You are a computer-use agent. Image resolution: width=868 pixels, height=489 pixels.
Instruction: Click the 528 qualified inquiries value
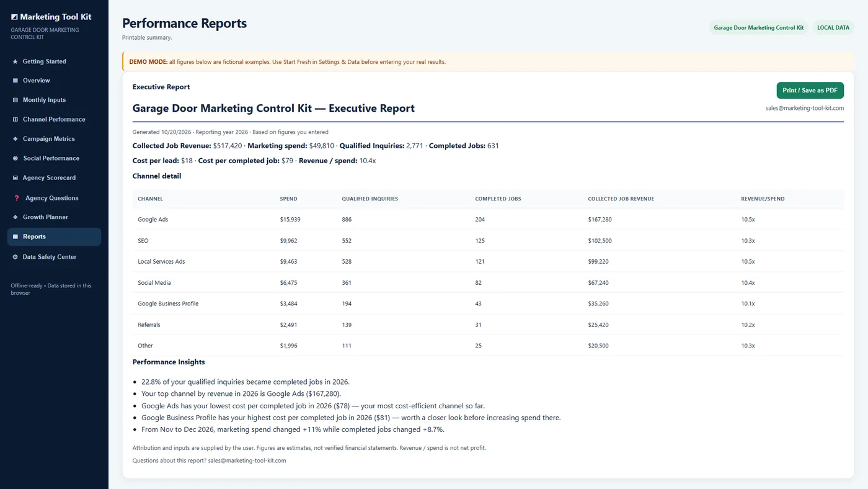pos(347,262)
